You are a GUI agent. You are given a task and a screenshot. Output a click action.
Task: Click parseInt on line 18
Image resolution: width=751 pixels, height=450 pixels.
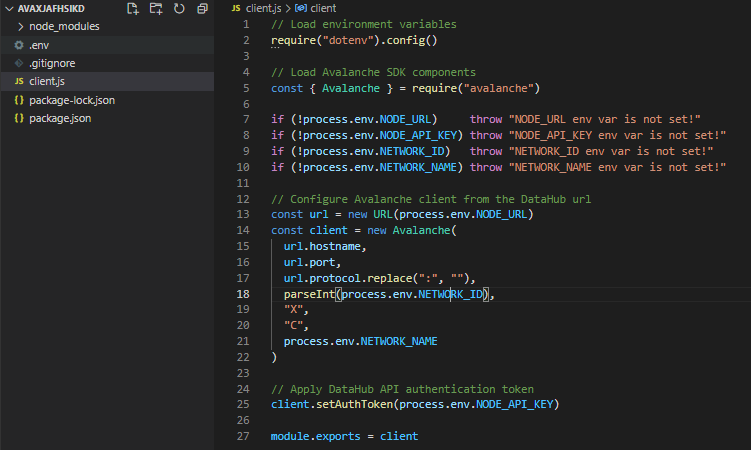[309, 294]
